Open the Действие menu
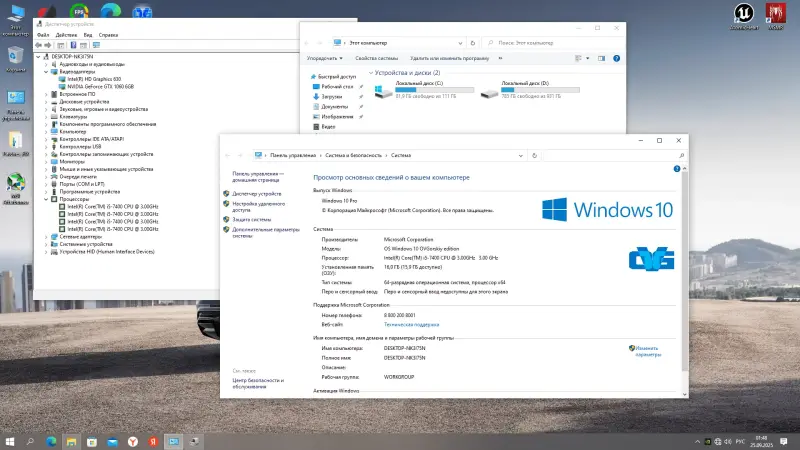 pyautogui.click(x=65, y=34)
